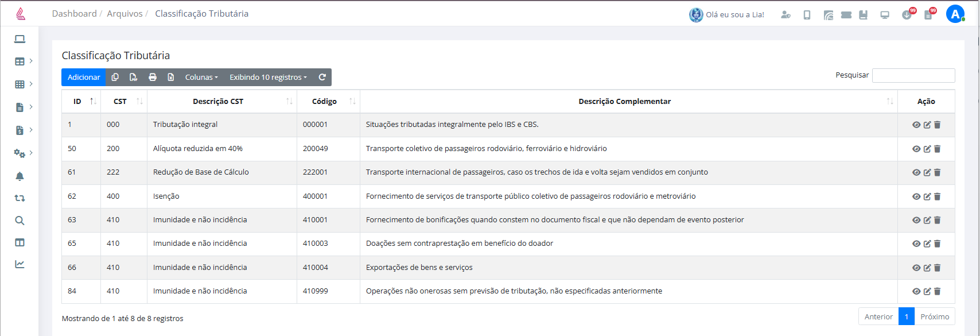Sort by the Descrição CST column
The height and width of the screenshot is (336, 980).
(x=222, y=101)
